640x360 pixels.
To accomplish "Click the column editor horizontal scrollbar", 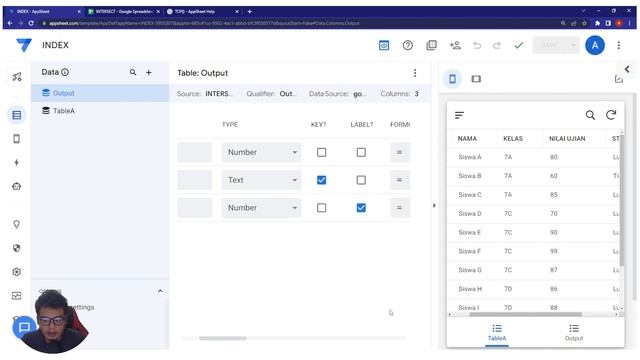I will pos(222,338).
